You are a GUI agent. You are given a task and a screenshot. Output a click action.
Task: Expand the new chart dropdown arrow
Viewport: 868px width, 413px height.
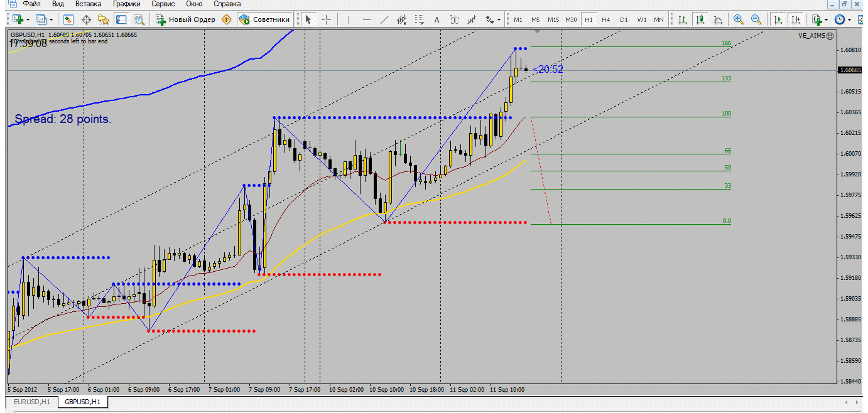pyautogui.click(x=28, y=19)
